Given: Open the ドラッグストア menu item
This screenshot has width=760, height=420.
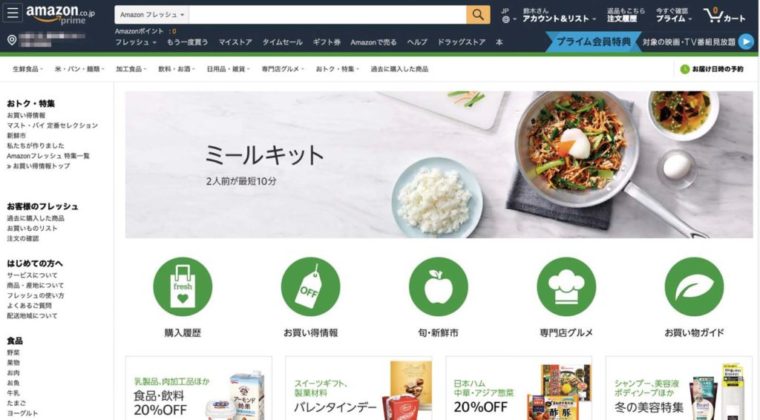Looking at the screenshot, I should [461, 42].
